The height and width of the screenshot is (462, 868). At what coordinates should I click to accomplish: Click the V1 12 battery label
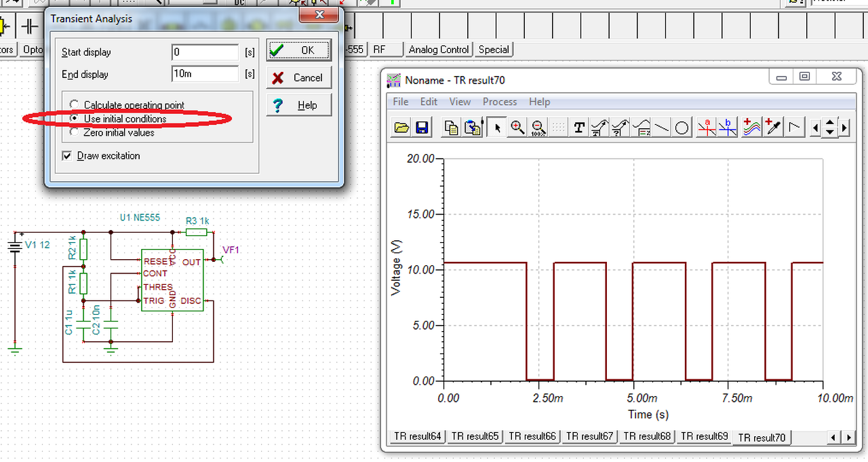click(38, 245)
